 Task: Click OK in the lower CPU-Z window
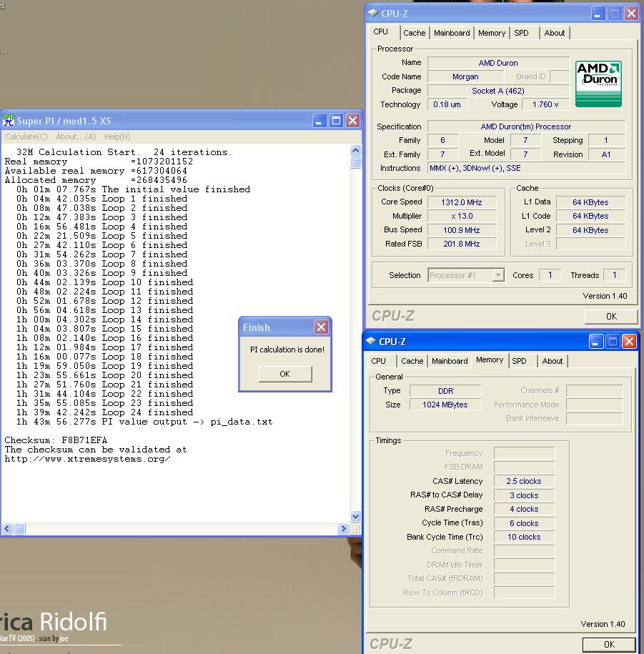pos(609,645)
